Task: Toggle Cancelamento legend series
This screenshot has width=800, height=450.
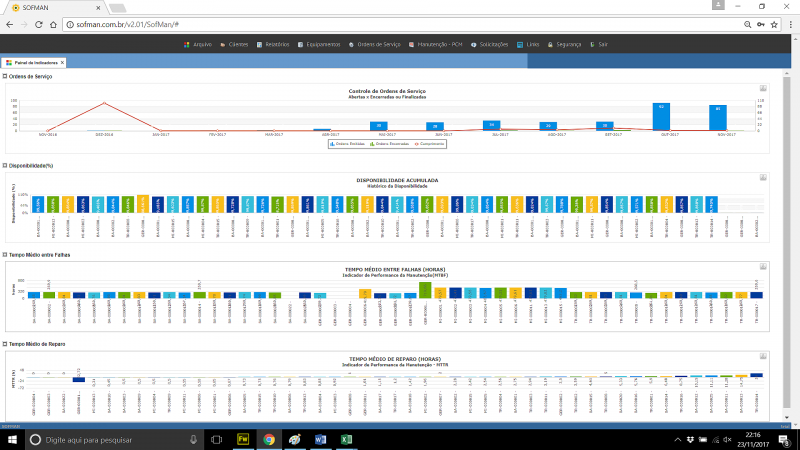Action: point(432,143)
